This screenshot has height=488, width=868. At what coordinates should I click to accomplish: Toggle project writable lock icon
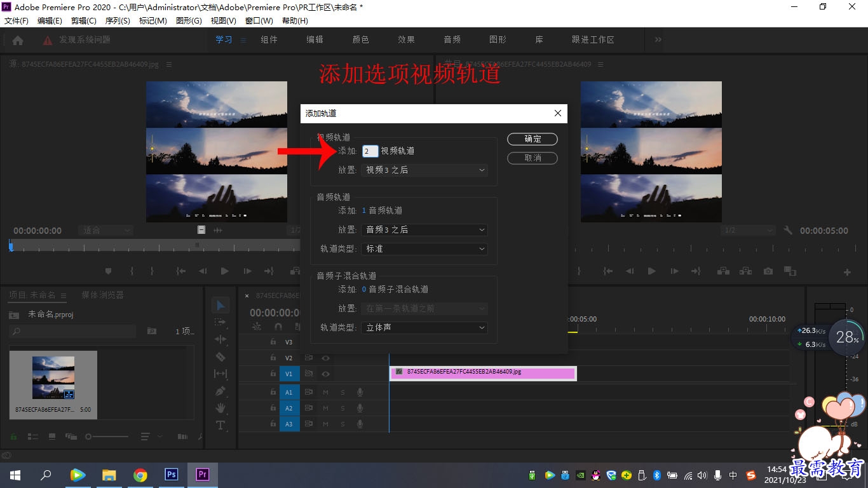coord(13,437)
